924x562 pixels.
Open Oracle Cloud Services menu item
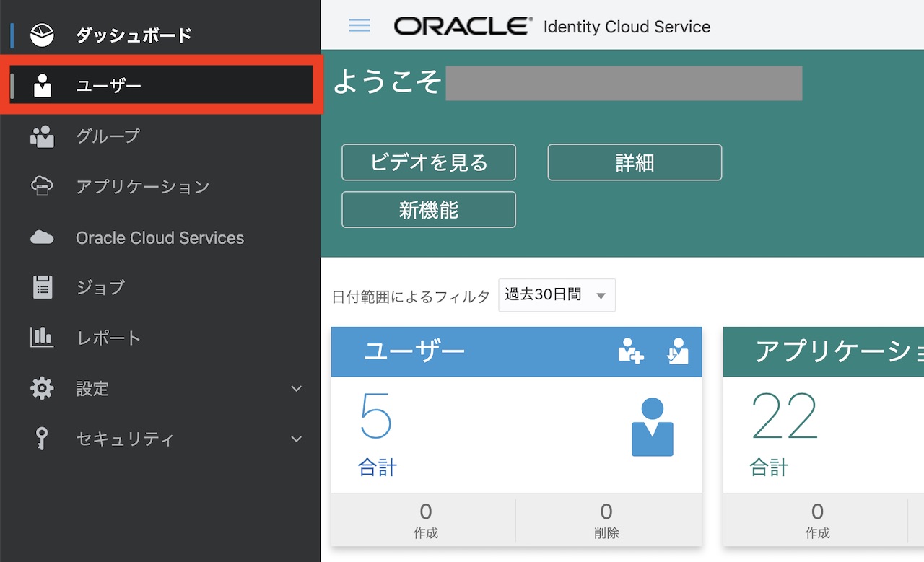160,238
